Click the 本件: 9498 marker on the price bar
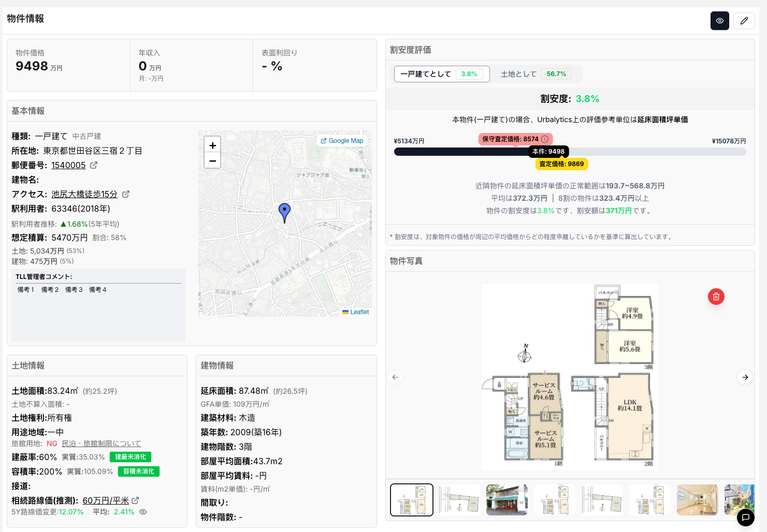767x532 pixels. pyautogui.click(x=548, y=152)
